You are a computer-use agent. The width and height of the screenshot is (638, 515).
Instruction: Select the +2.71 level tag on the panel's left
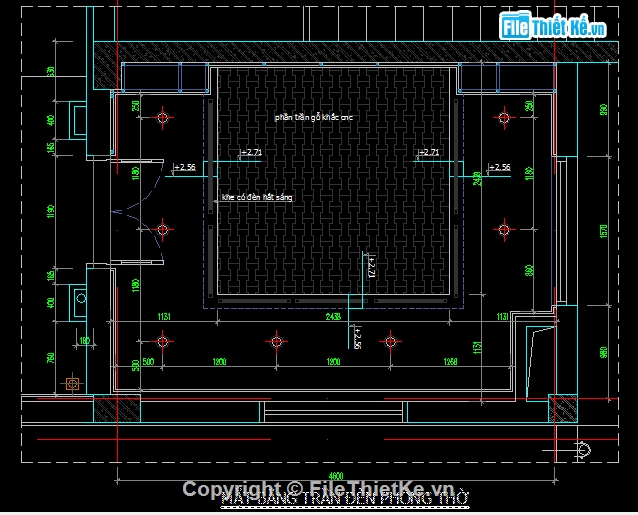point(251,152)
